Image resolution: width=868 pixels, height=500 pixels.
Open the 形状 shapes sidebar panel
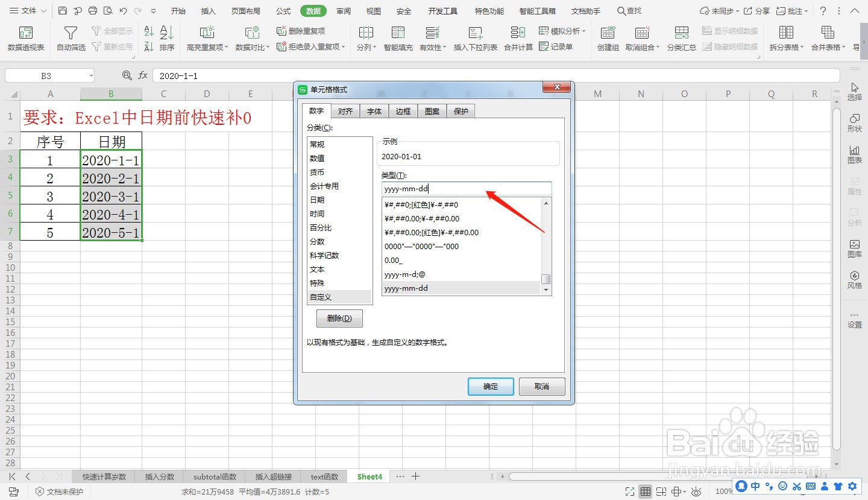854,123
